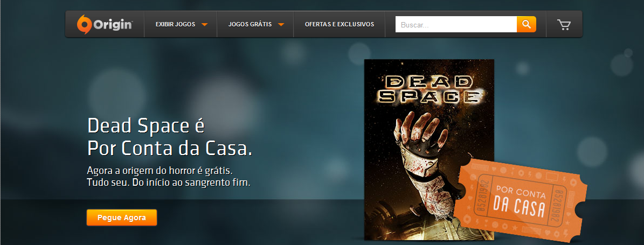Click the orange Origin swirl logo icon
The image size is (644, 245).
coord(84,24)
